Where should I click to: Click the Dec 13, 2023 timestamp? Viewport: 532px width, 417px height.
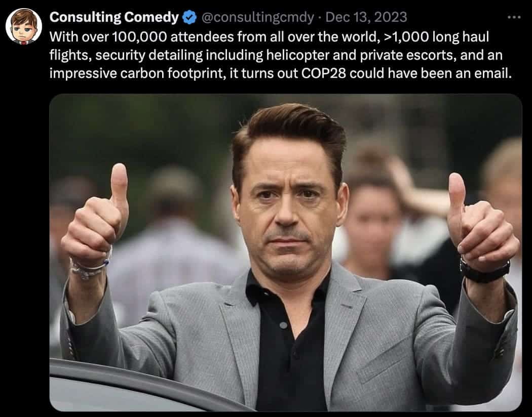point(366,17)
